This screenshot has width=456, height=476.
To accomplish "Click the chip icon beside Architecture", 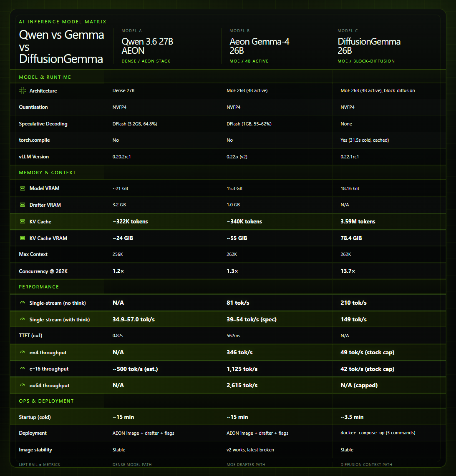I will tap(23, 90).
